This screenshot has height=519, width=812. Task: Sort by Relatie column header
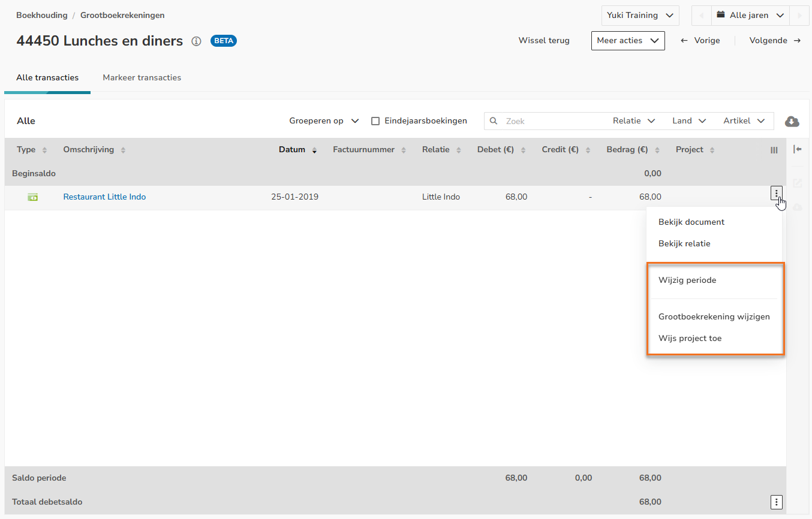tap(442, 150)
